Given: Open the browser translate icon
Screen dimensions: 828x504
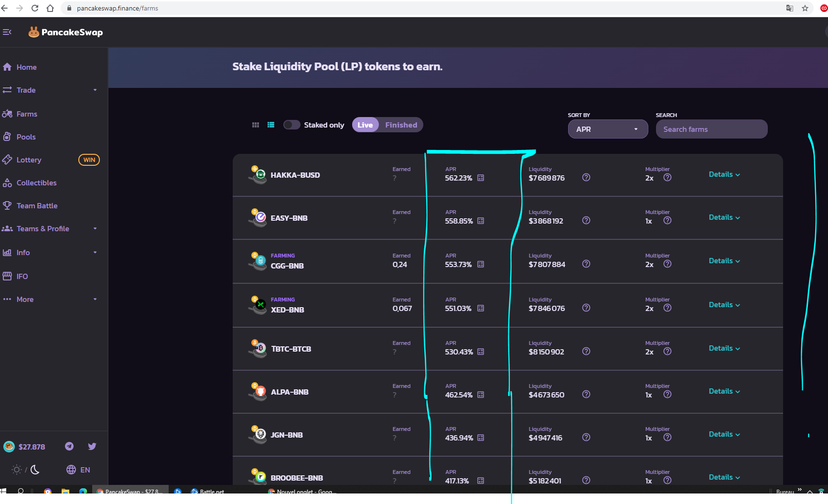Looking at the screenshot, I should (790, 8).
